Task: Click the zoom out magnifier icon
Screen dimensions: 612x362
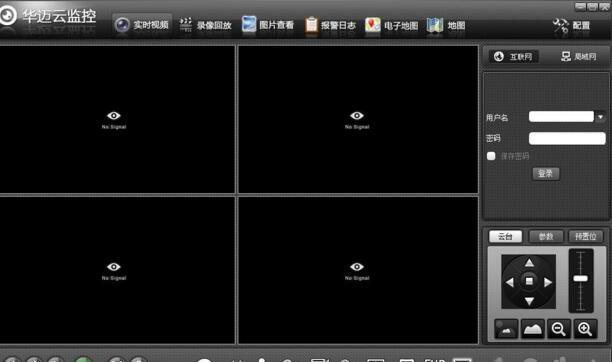Action: [559, 329]
